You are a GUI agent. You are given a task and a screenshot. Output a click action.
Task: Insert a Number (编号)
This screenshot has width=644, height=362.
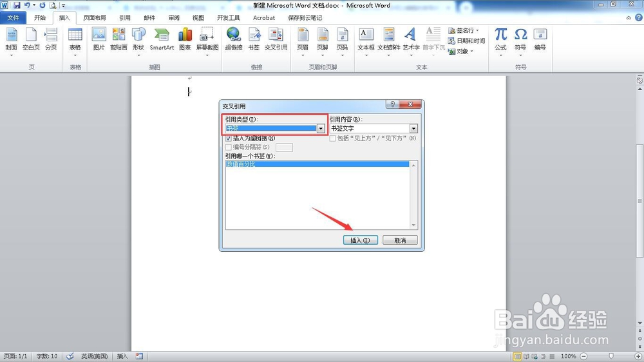[x=540, y=40]
